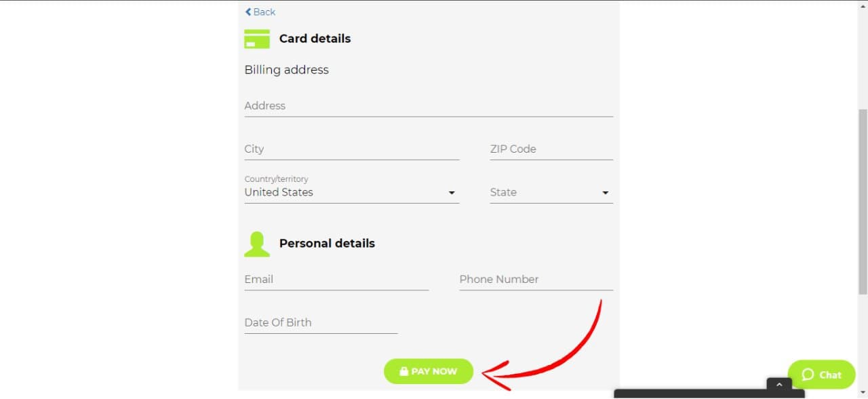Select the Phone Number field

(x=536, y=280)
